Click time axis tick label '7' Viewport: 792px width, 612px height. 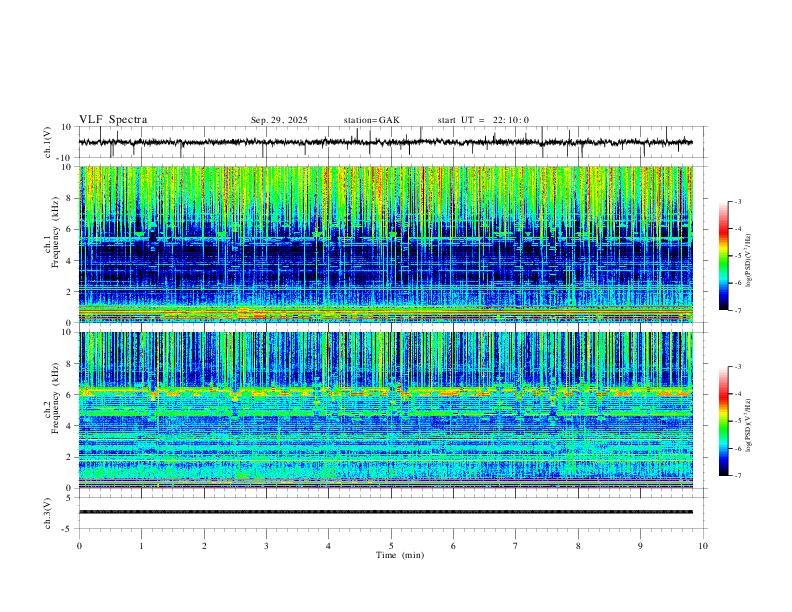tap(516, 546)
